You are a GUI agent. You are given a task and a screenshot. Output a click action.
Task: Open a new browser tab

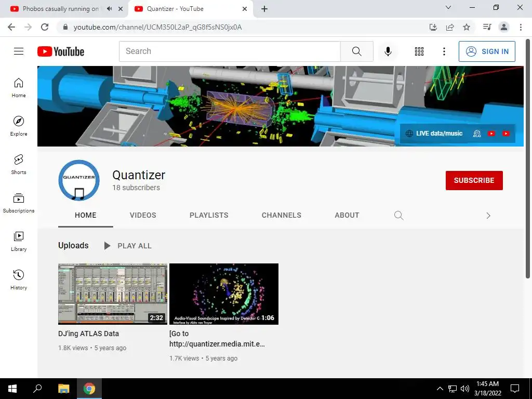[x=264, y=9]
